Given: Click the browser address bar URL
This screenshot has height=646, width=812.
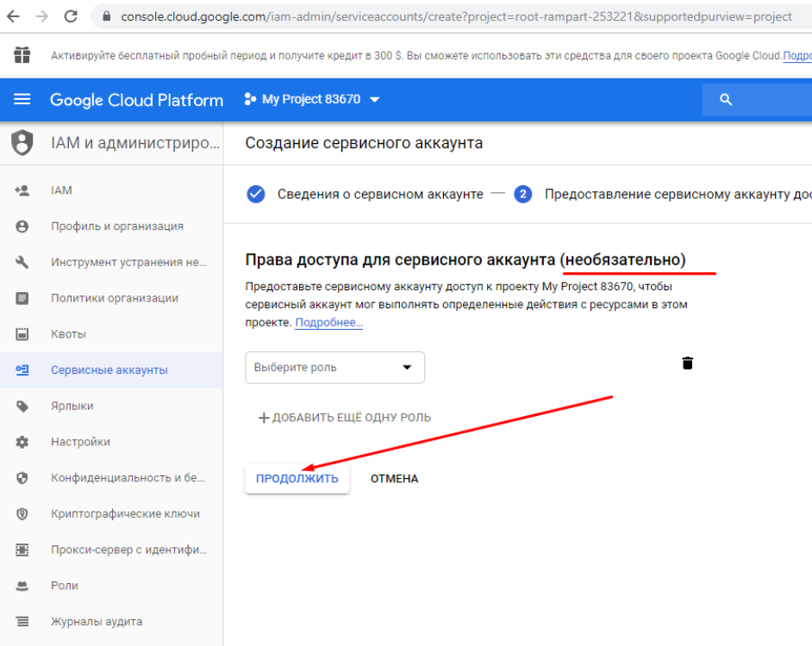Looking at the screenshot, I should tap(456, 16).
